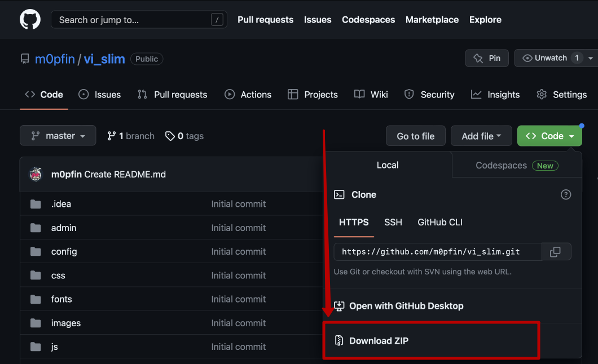Copy the clone URL with copy icon
598x364 pixels.
pos(556,252)
